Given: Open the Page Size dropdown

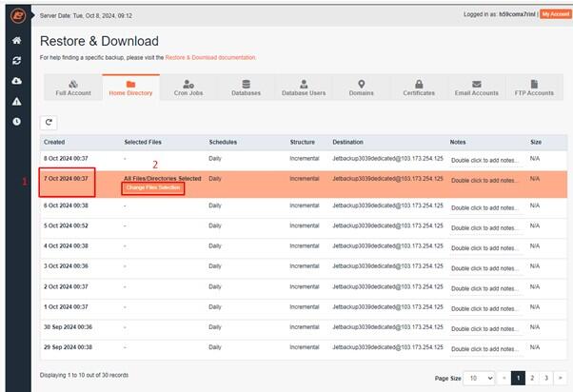Looking at the screenshot, I should 479,378.
